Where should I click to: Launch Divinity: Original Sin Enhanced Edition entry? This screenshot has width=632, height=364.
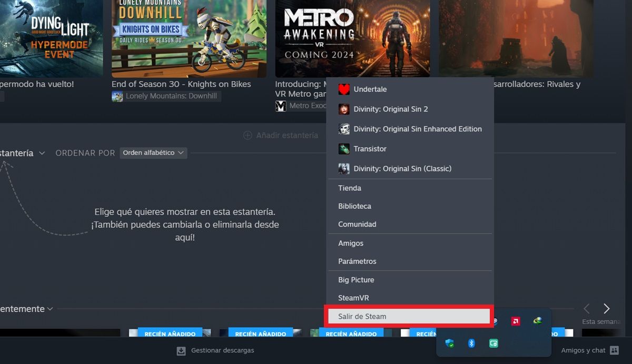410,129
